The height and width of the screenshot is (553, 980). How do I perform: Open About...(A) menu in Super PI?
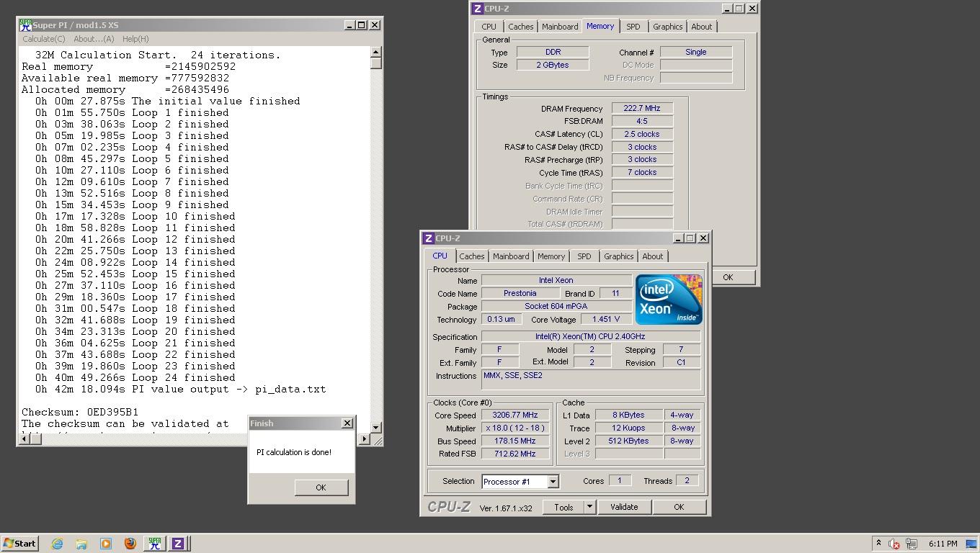pyautogui.click(x=94, y=39)
